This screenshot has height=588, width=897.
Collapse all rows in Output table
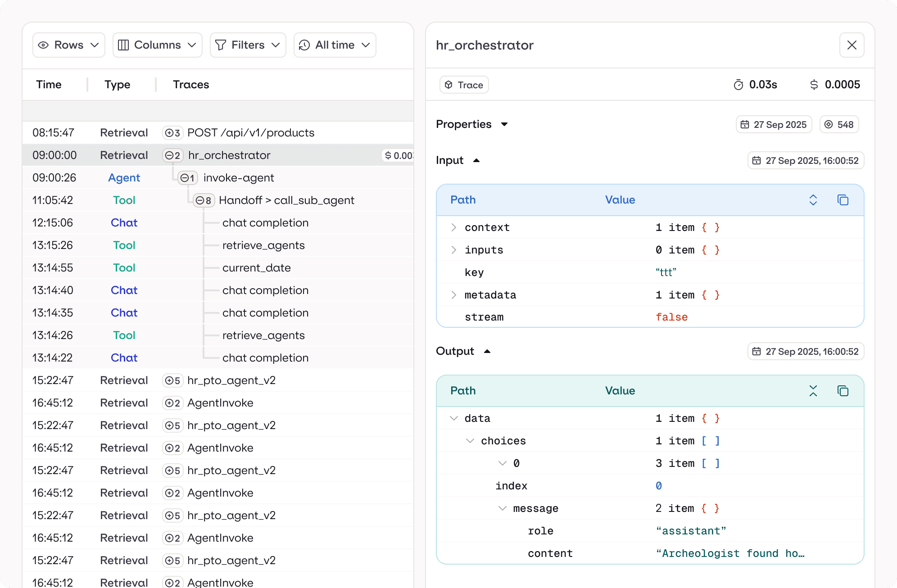[x=813, y=391]
